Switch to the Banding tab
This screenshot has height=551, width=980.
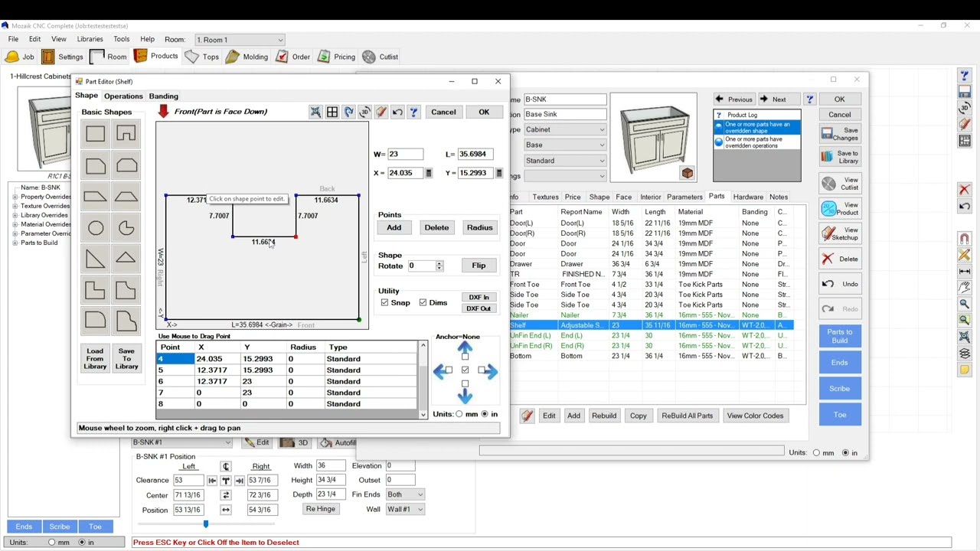[x=163, y=96]
